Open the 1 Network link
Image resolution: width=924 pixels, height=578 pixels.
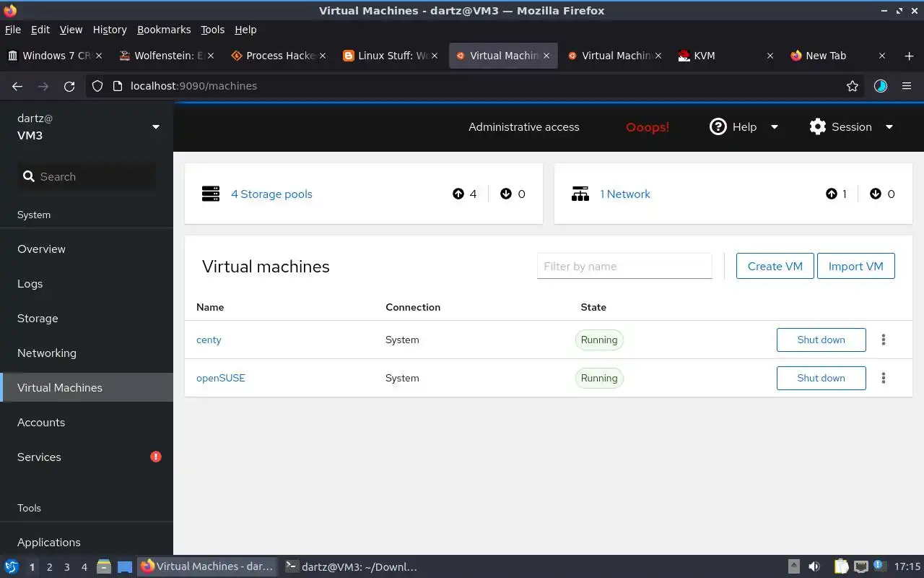[x=625, y=194]
